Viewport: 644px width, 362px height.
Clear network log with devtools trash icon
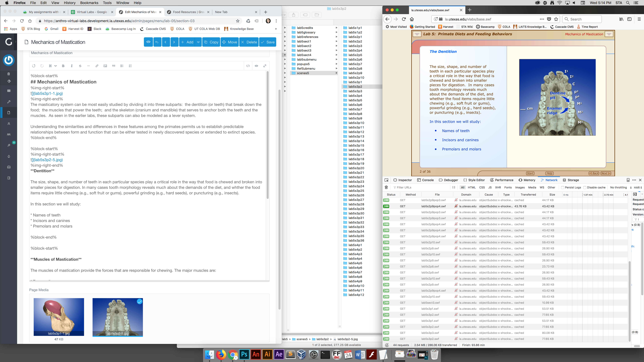coord(386,187)
